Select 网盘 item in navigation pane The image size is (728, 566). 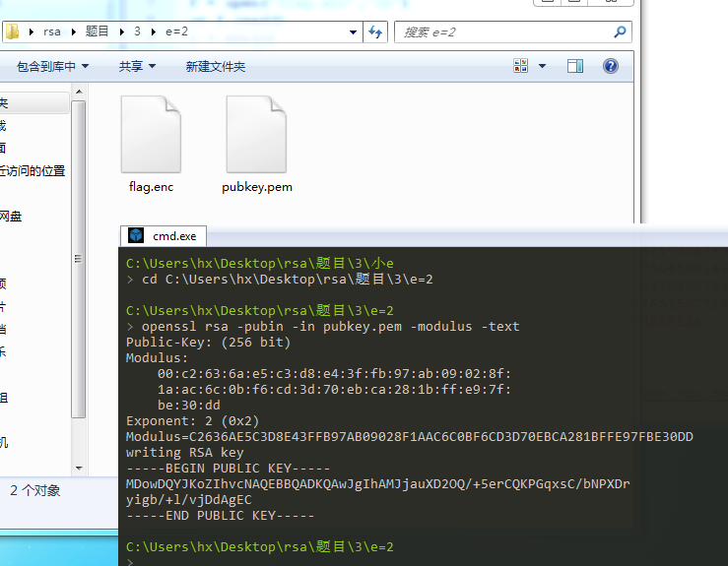11,217
